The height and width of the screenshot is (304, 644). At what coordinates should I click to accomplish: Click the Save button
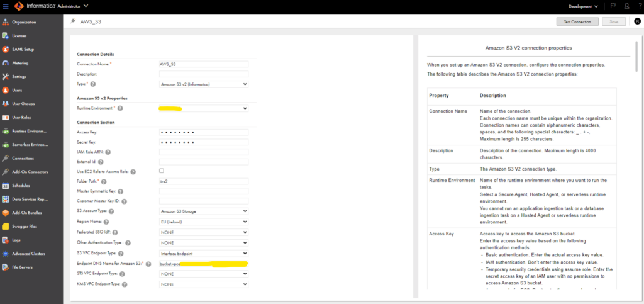click(613, 21)
